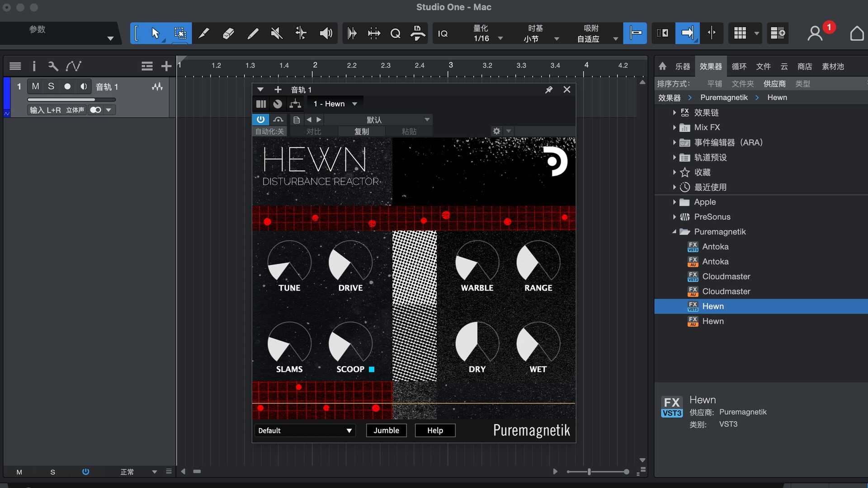Switch to 商店 browser tab
This screenshot has height=488, width=868.
(x=805, y=66)
